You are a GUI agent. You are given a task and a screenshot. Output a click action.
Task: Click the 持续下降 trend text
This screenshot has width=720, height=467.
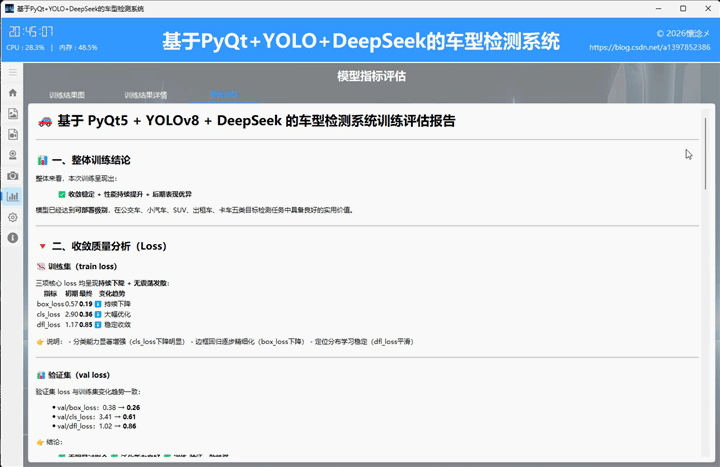(x=118, y=304)
